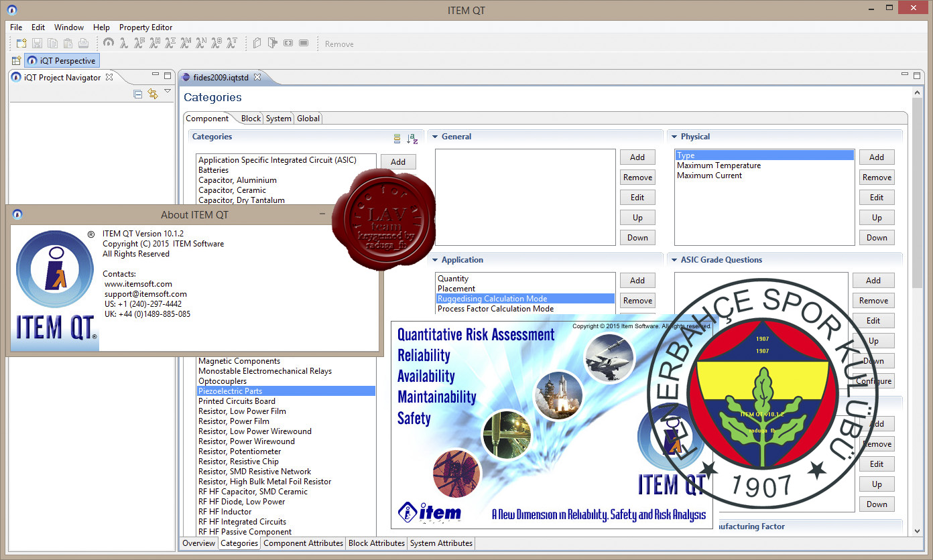The height and width of the screenshot is (560, 933).
Task: Click the Paste toolbar icon
Action: point(68,44)
